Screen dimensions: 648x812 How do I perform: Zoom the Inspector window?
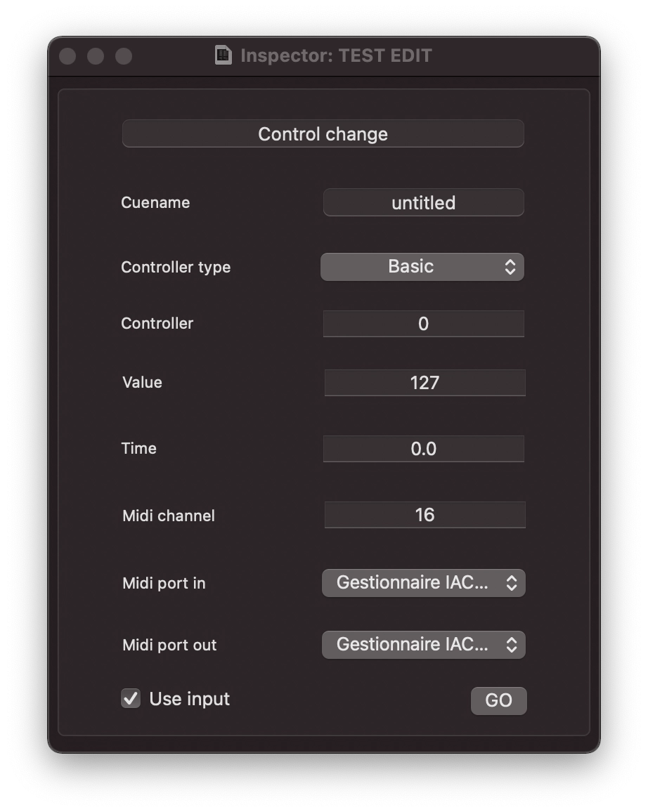(x=123, y=56)
